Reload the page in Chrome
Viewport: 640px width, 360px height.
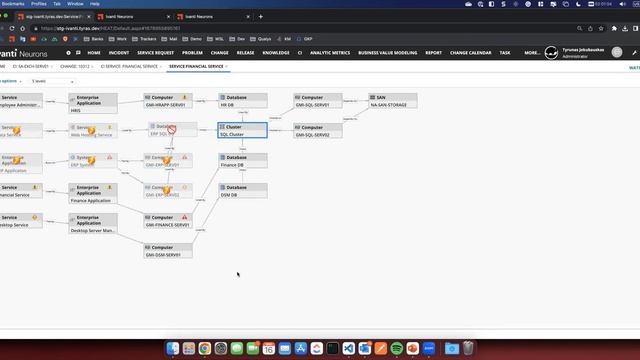point(12,28)
